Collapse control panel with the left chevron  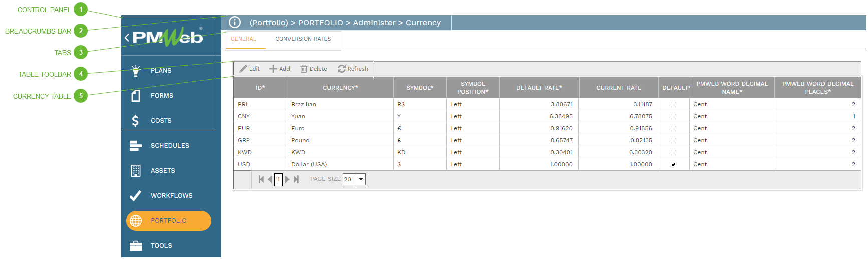pos(127,38)
